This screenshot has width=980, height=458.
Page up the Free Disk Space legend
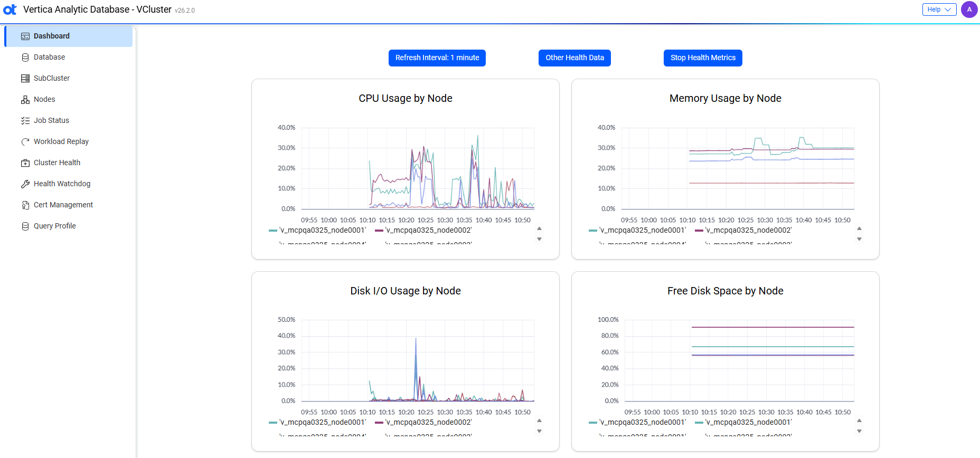(x=859, y=421)
